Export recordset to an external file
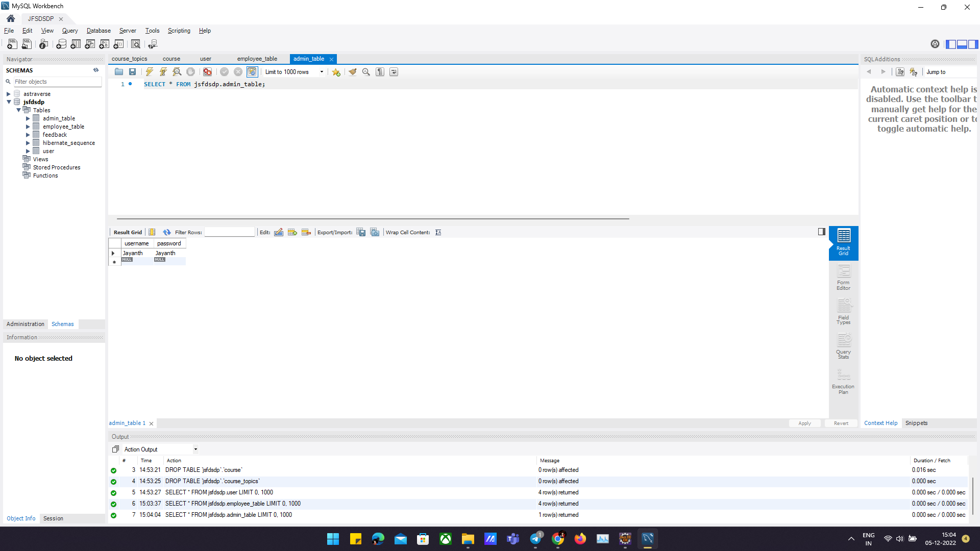The height and width of the screenshot is (551, 980). (361, 232)
